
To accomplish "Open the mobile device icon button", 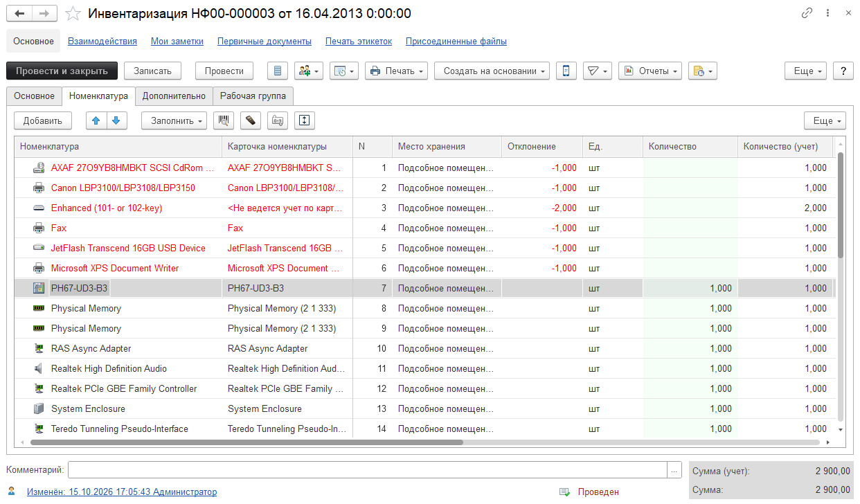I will tap(566, 71).
